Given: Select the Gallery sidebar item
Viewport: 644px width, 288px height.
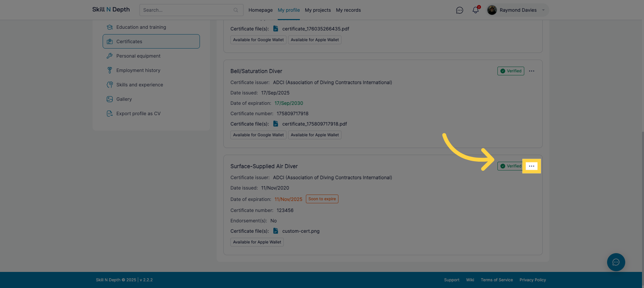Looking at the screenshot, I should pyautogui.click(x=151, y=99).
